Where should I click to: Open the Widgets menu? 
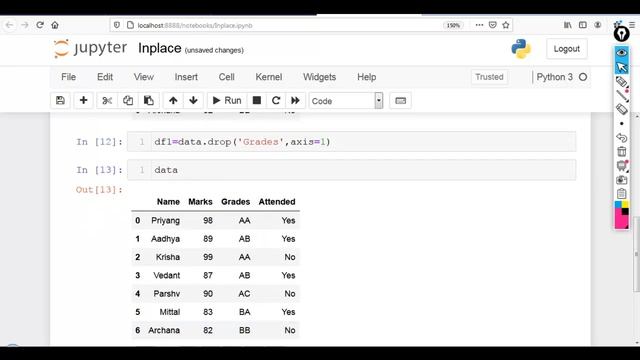tap(320, 77)
